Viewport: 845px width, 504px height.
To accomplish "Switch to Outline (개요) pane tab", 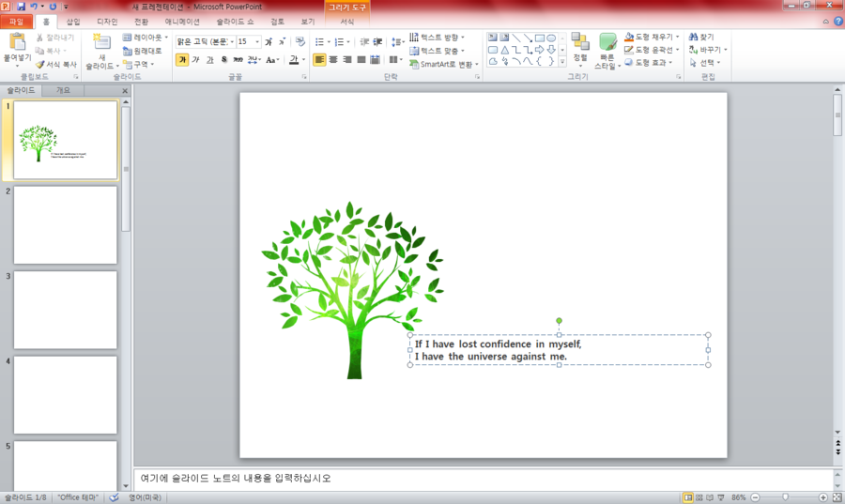I will 64,90.
